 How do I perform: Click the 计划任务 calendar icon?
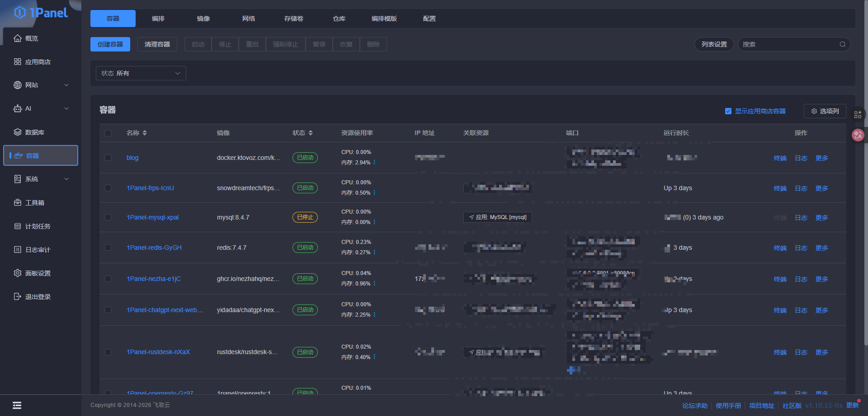point(18,226)
